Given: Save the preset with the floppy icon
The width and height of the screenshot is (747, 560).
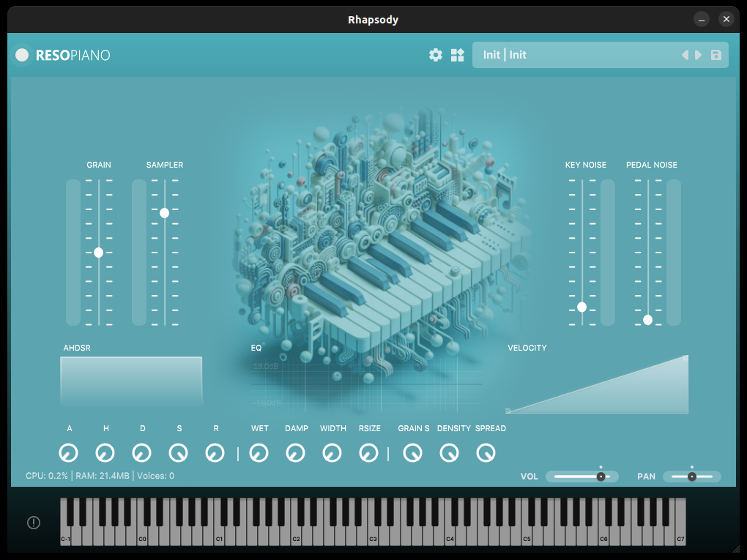Looking at the screenshot, I should click(x=716, y=55).
